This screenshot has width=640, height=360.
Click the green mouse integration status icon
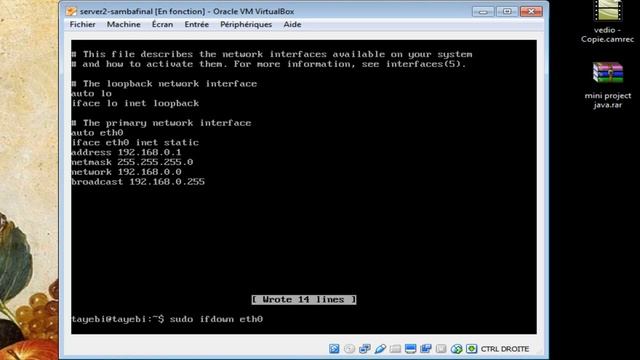pos(456,349)
